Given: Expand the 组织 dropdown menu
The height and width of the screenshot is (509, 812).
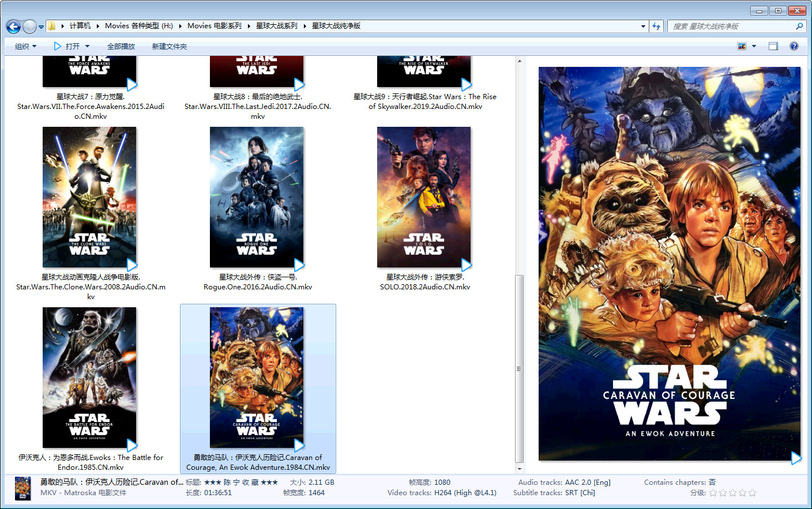Looking at the screenshot, I should pyautogui.click(x=25, y=46).
